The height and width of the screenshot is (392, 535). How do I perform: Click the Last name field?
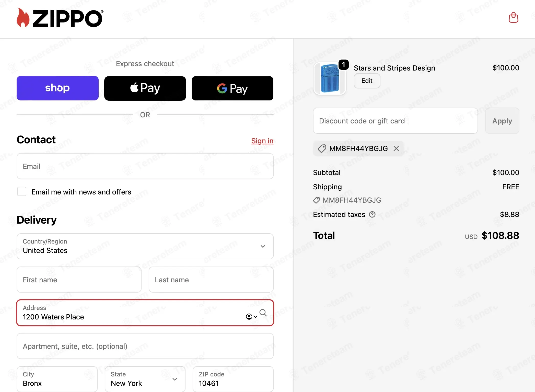pos(211,280)
